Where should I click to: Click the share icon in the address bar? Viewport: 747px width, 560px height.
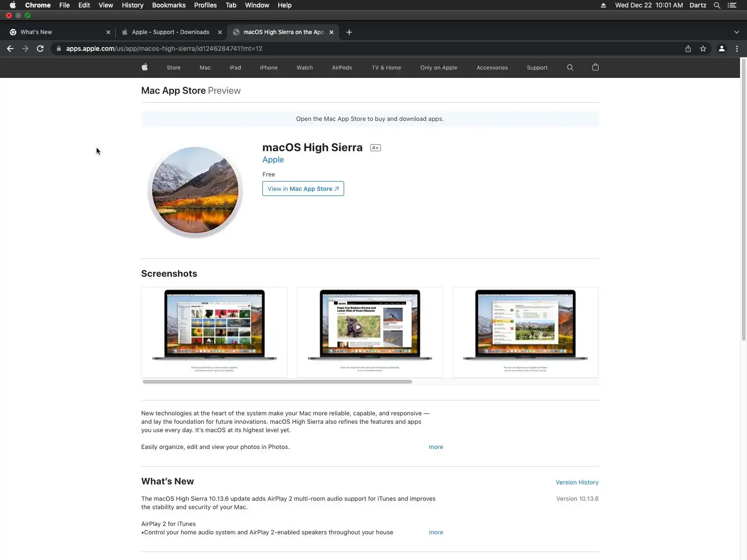point(688,49)
